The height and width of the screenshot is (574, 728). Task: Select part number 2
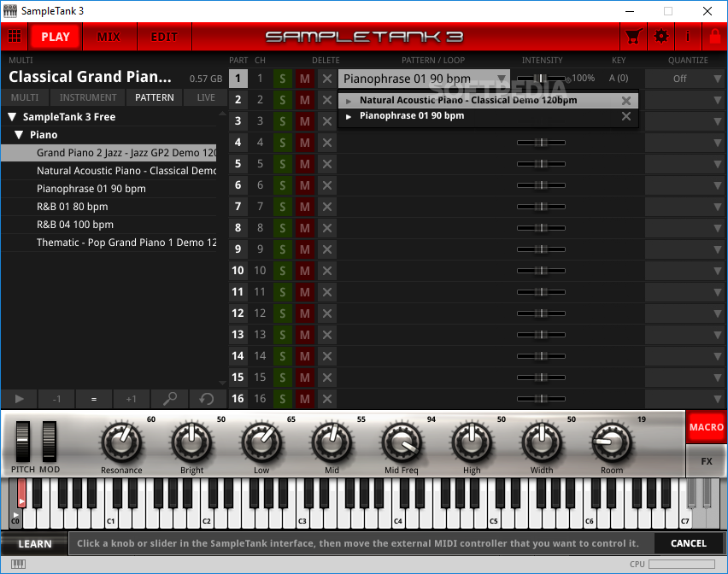[x=238, y=100]
